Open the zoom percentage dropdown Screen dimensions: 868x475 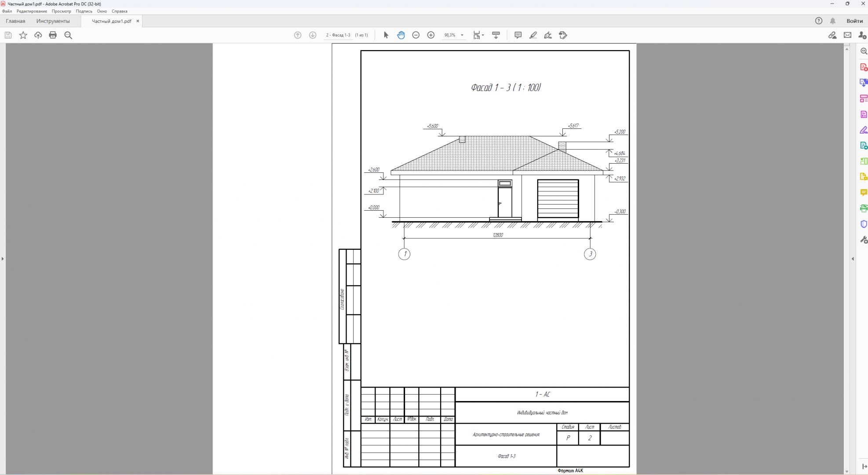pos(462,35)
